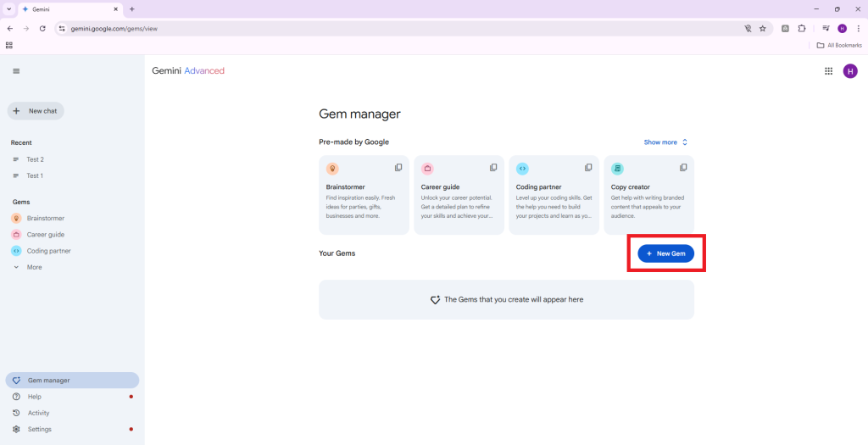Open a new browser tab

(x=131, y=9)
